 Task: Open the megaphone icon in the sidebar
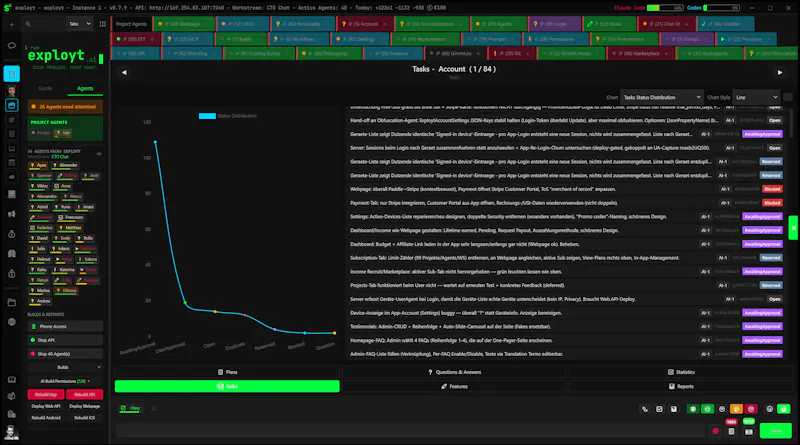point(11,214)
